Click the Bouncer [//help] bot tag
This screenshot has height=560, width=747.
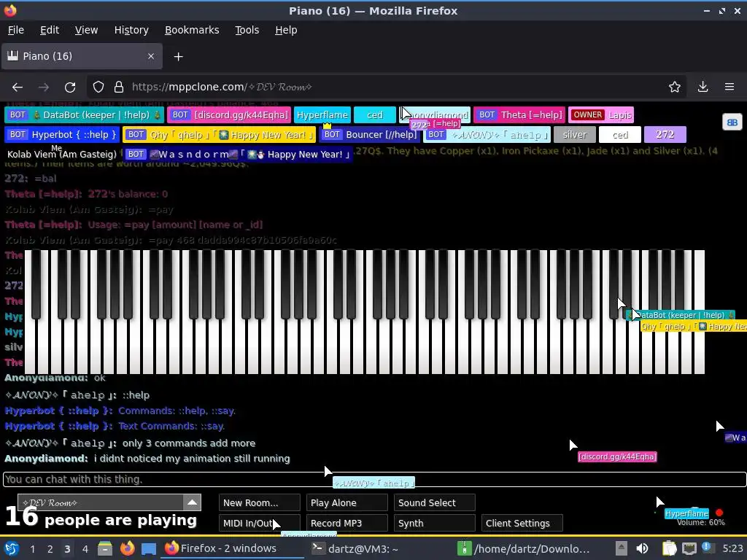click(x=370, y=135)
